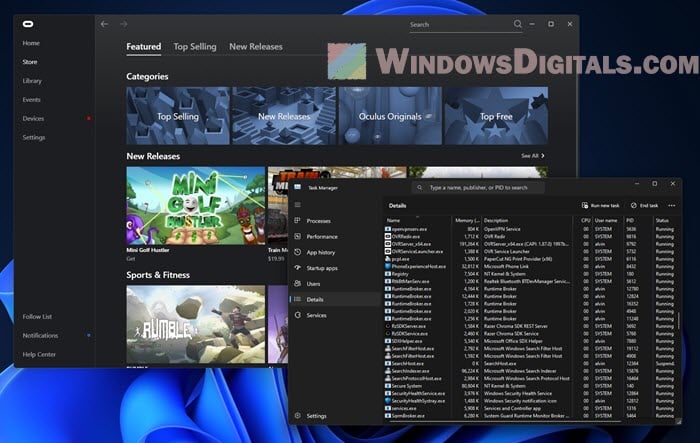Switch to the Featured tab

pos(143,46)
